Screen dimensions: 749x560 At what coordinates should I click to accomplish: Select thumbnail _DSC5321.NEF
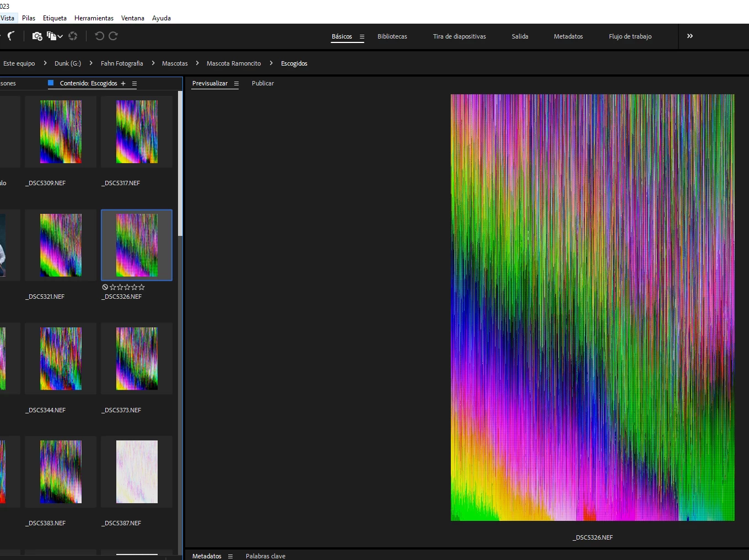click(x=61, y=245)
